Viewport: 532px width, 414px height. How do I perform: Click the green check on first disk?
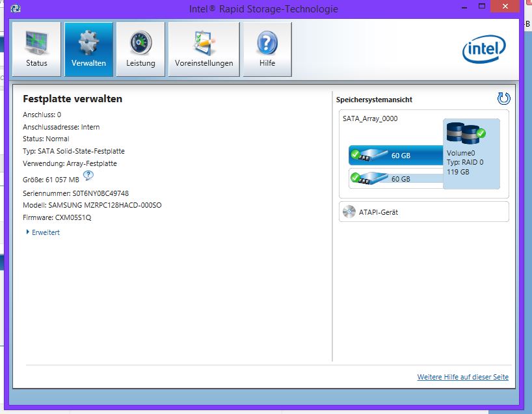click(x=355, y=154)
